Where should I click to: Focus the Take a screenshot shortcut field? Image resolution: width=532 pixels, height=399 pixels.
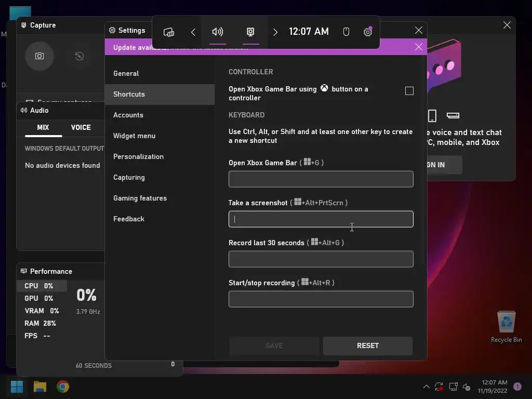321,219
